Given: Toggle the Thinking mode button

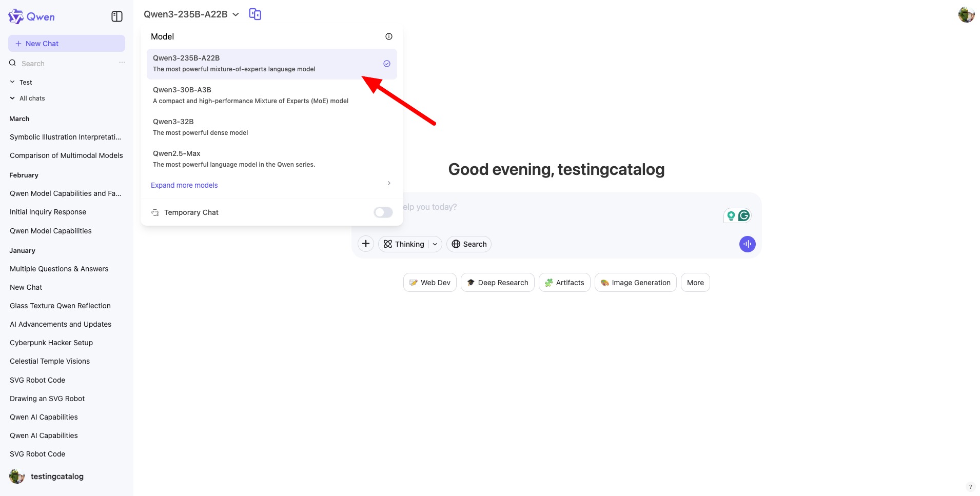Looking at the screenshot, I should pos(404,244).
